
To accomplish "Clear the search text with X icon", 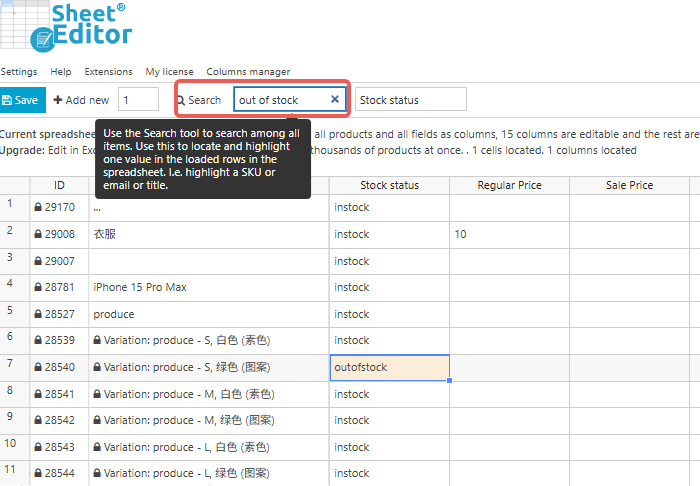I will point(335,100).
